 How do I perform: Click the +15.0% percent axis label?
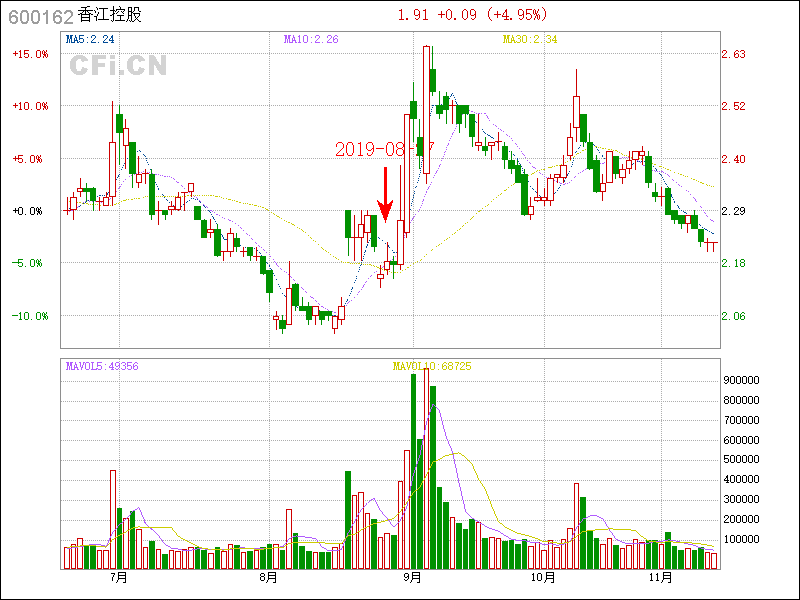tap(30, 54)
